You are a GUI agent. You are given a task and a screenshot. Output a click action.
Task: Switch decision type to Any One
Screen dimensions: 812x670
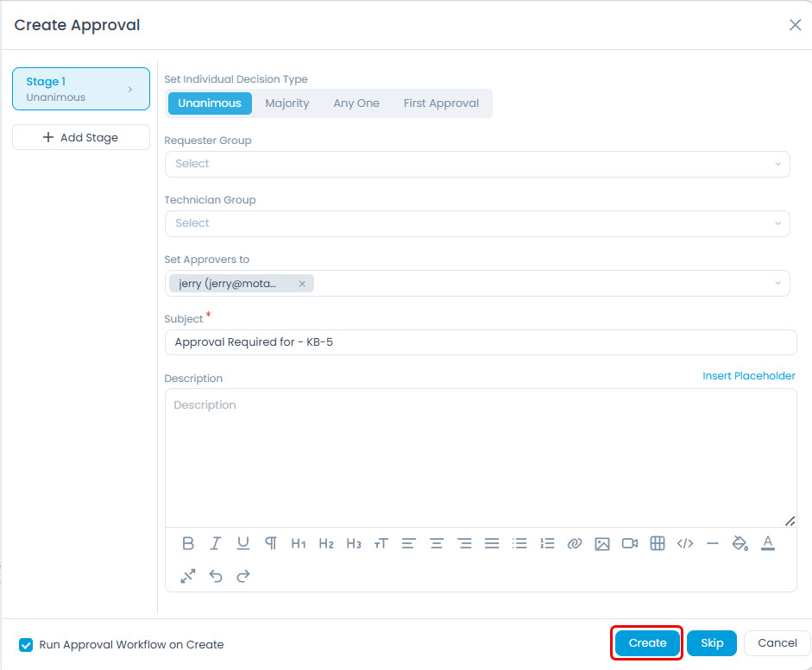coord(356,103)
